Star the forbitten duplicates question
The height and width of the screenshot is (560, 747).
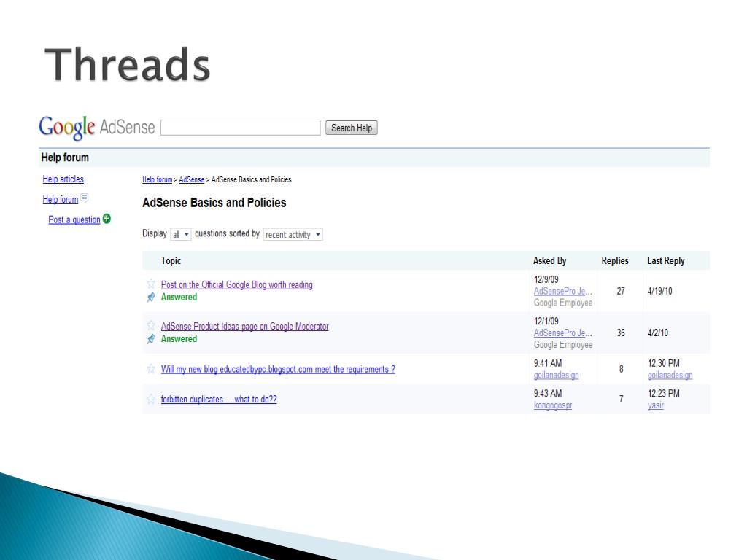coord(151,399)
